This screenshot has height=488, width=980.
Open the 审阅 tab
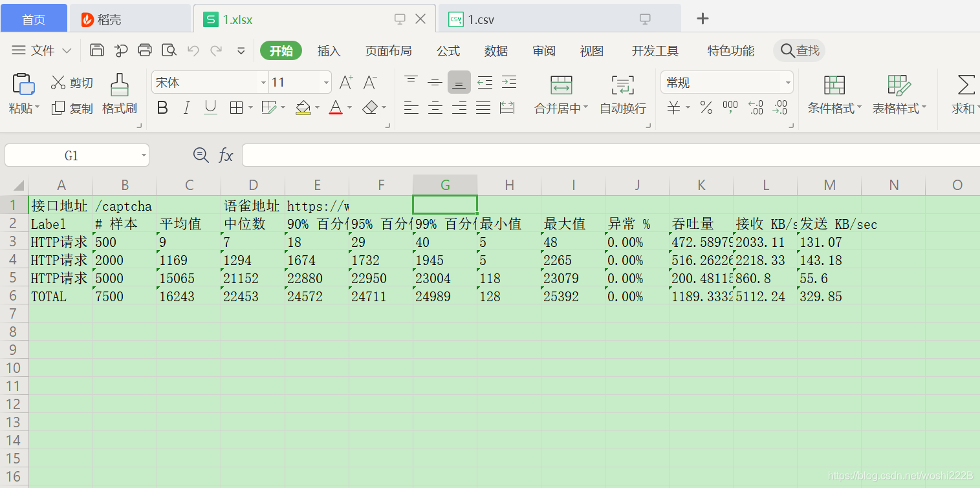pyautogui.click(x=544, y=50)
